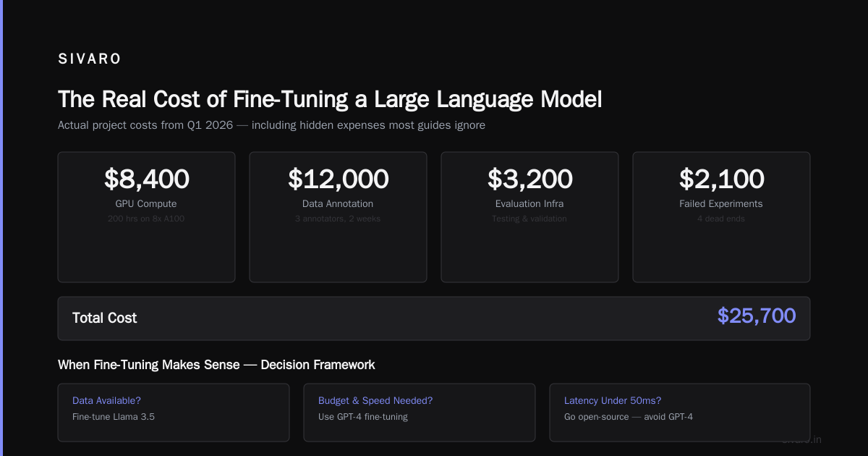The width and height of the screenshot is (868, 456).
Task: Open the Data Available? decision card
Action: 174,413
